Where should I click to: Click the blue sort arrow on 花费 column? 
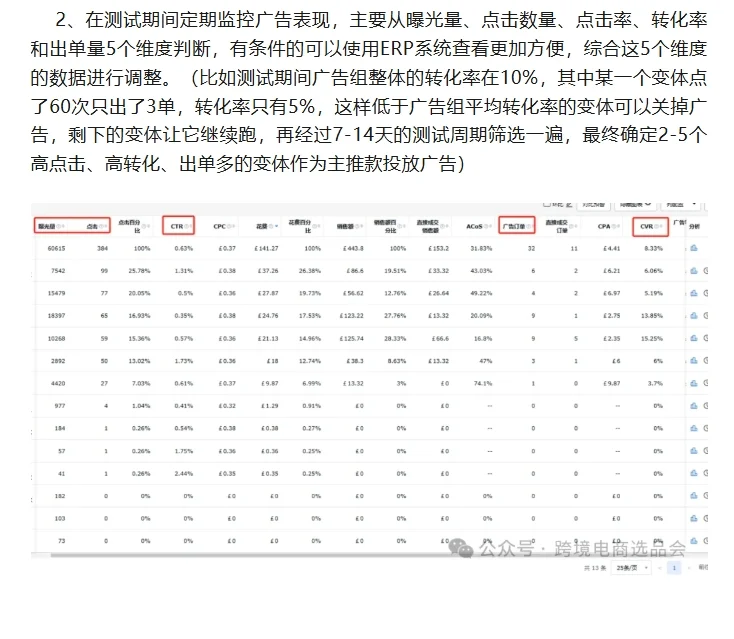click(276, 227)
